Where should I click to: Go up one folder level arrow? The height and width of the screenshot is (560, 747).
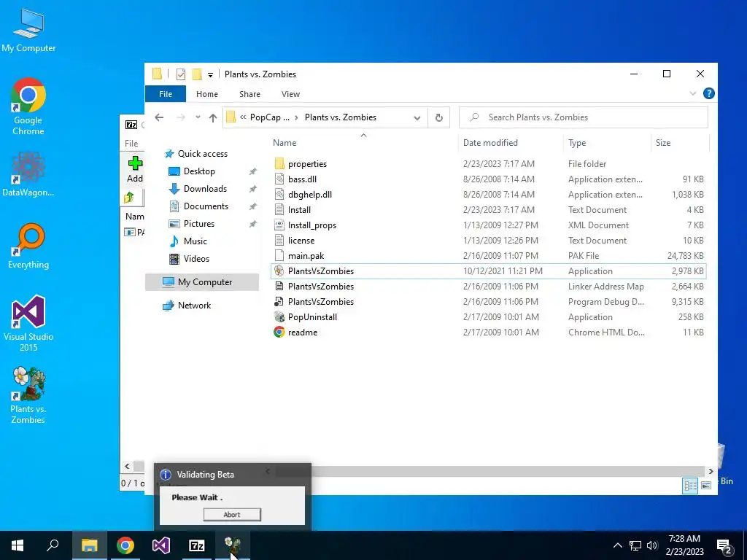click(x=213, y=117)
